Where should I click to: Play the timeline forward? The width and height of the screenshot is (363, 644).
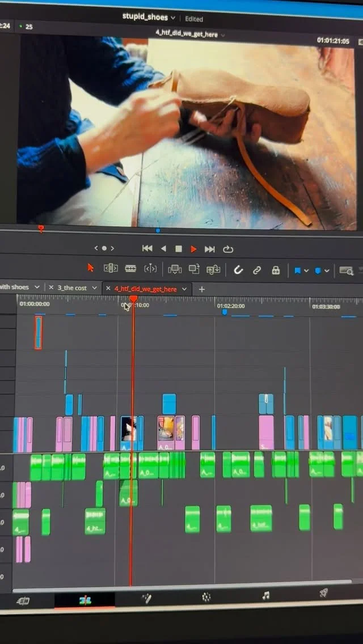tap(193, 249)
